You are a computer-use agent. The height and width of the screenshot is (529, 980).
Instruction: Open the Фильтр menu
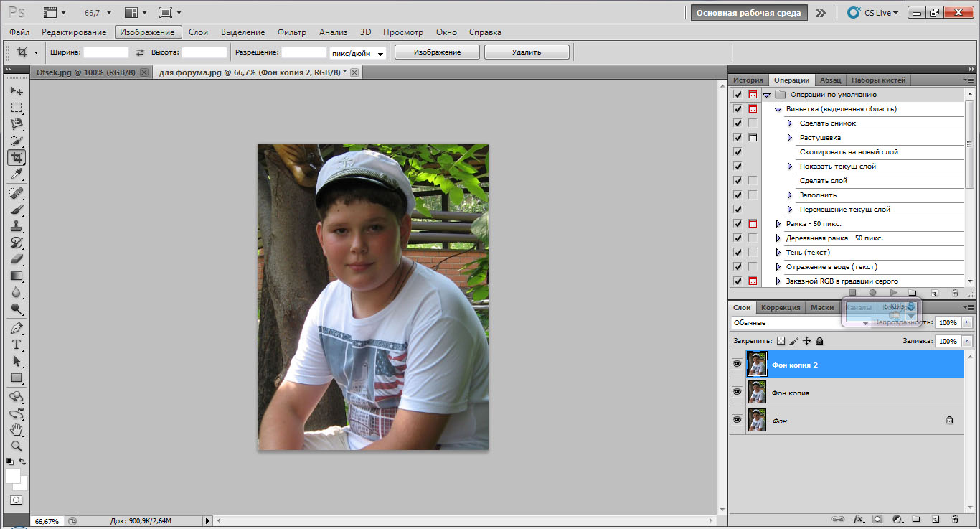pyautogui.click(x=291, y=32)
